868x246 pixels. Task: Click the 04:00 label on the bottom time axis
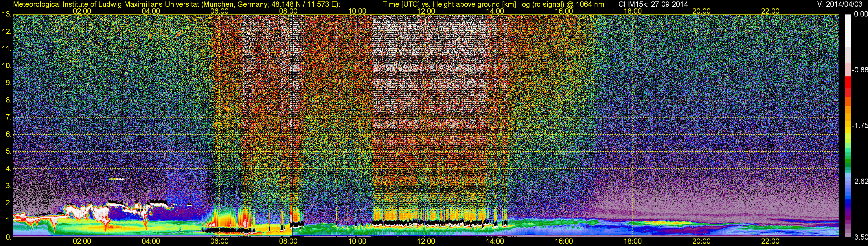click(x=151, y=241)
